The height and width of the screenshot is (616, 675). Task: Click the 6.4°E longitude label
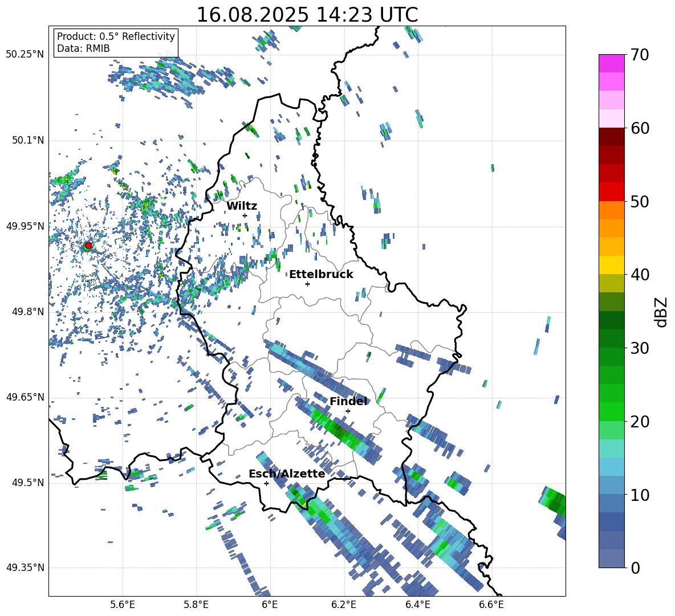click(417, 605)
